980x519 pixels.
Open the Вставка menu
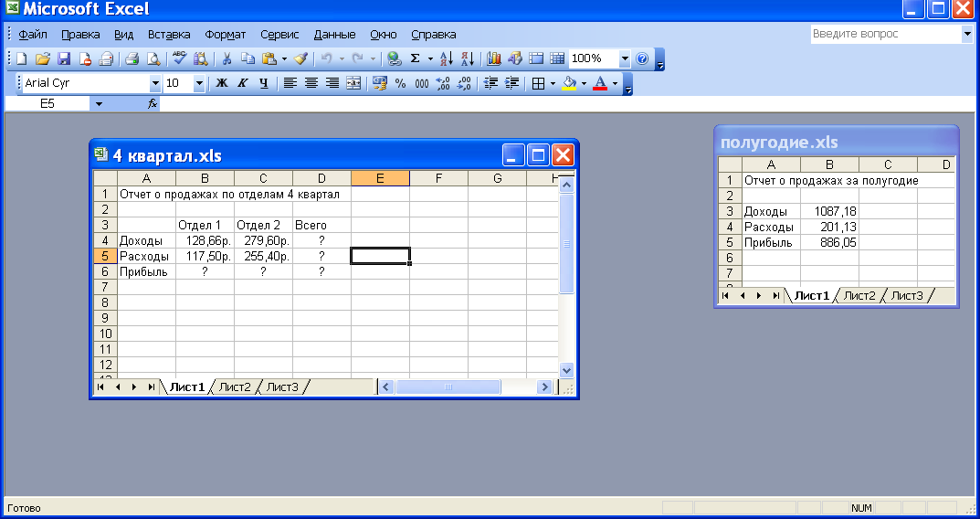point(169,35)
